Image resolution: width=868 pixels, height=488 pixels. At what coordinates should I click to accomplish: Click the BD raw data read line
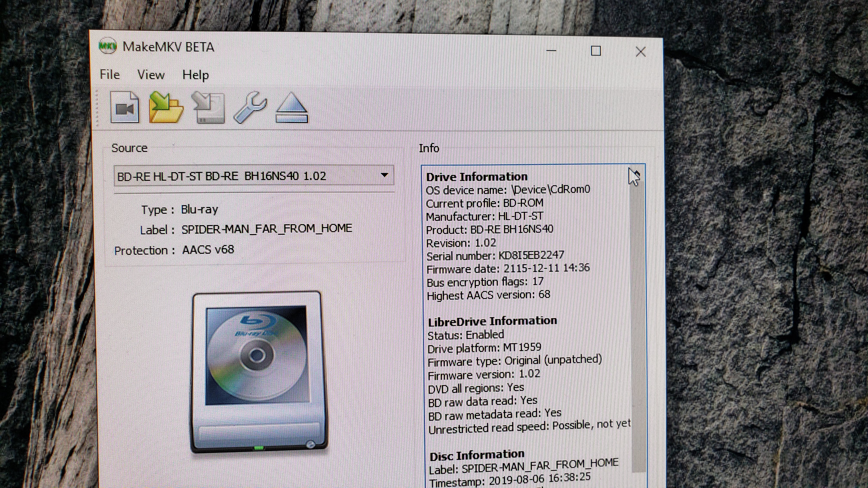click(482, 401)
